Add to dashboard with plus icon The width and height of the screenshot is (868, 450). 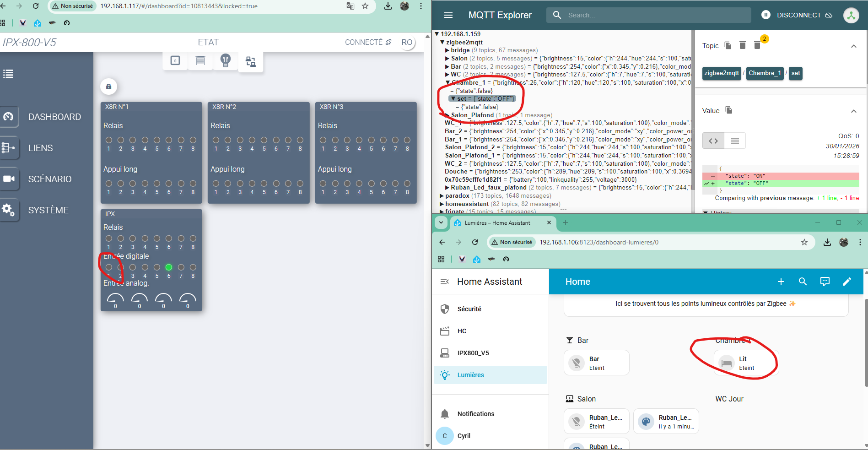(781, 282)
